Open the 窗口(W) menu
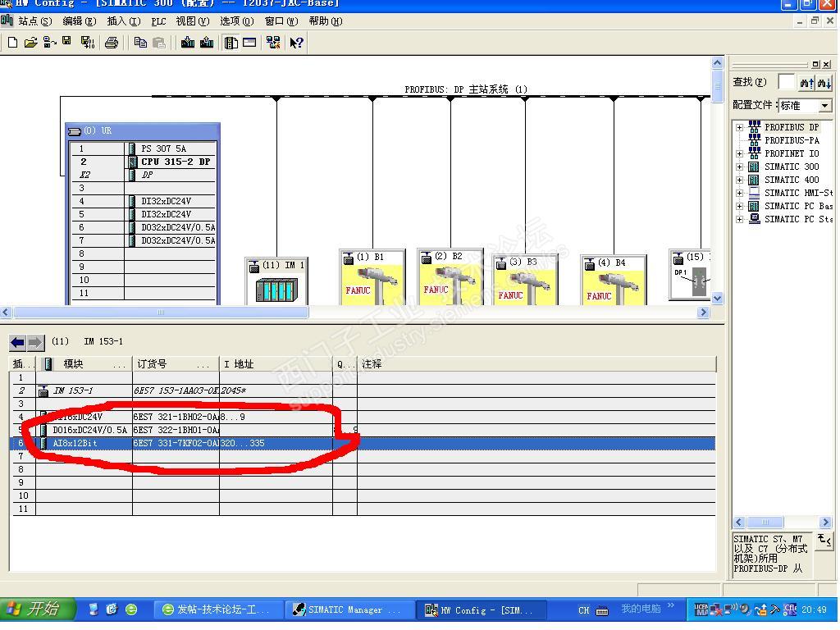Screen dimensions: 840x630 tap(281, 21)
